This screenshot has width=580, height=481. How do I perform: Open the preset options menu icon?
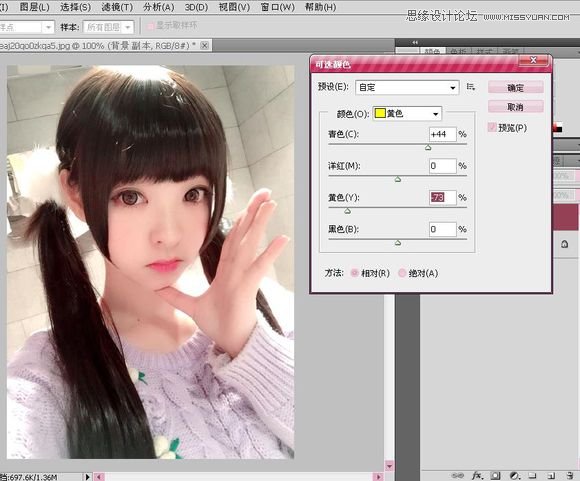[x=471, y=87]
